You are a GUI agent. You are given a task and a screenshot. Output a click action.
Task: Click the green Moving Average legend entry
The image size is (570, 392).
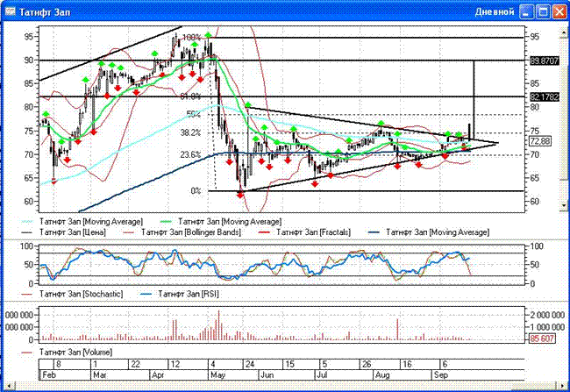221,222
